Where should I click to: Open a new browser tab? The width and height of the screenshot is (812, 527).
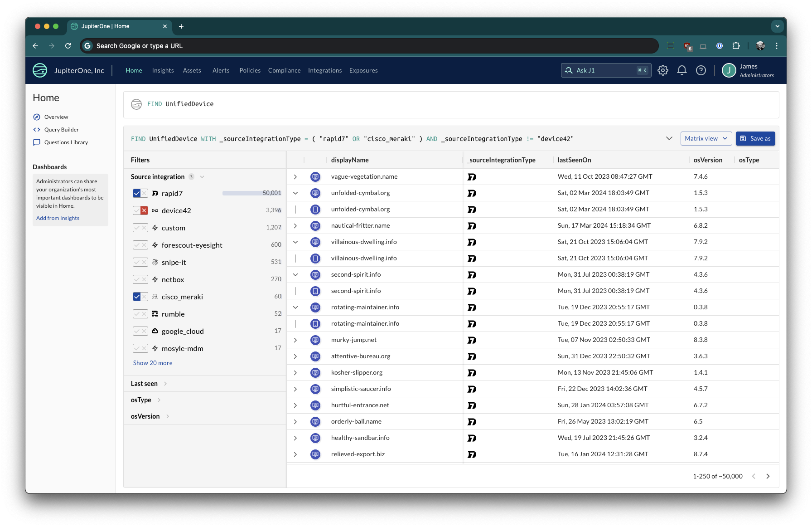coord(181,26)
